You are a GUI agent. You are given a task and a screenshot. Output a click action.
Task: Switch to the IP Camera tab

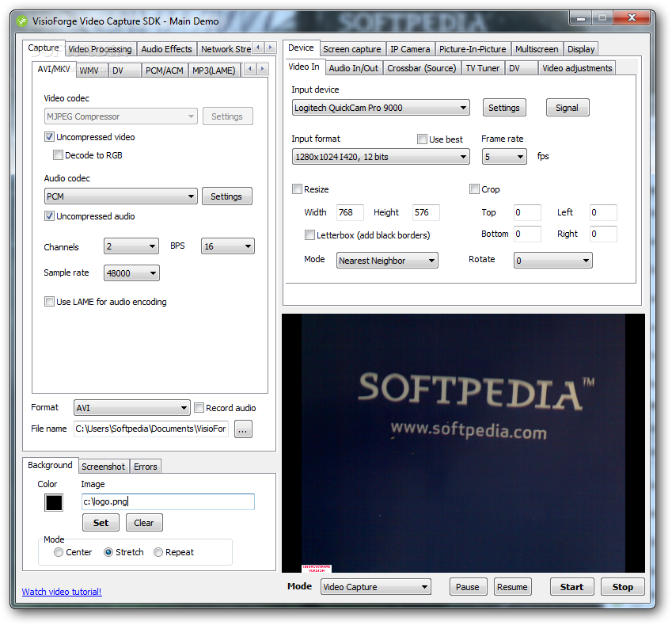coord(410,49)
